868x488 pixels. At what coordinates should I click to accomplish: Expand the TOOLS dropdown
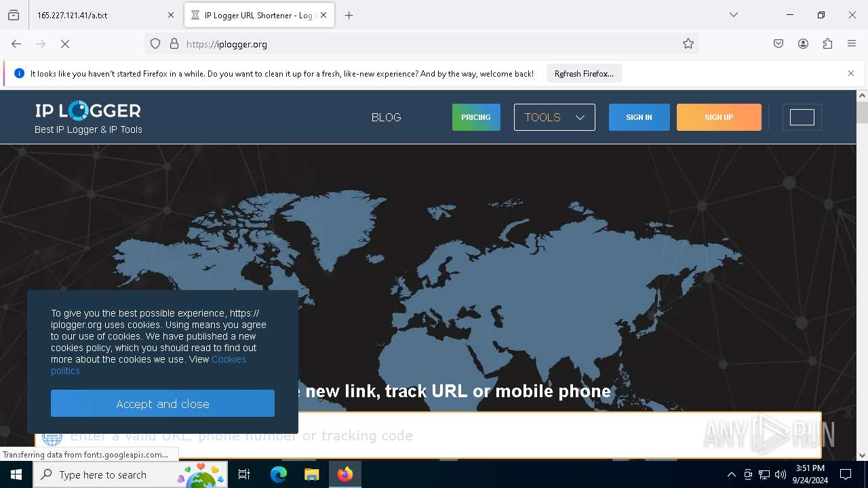pos(555,117)
